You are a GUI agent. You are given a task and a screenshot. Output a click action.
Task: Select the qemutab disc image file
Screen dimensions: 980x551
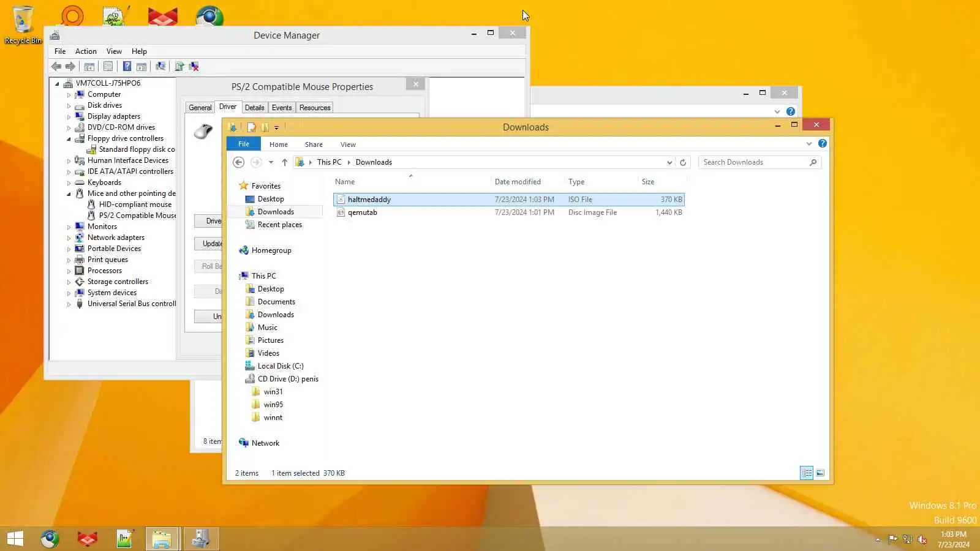(x=508, y=212)
